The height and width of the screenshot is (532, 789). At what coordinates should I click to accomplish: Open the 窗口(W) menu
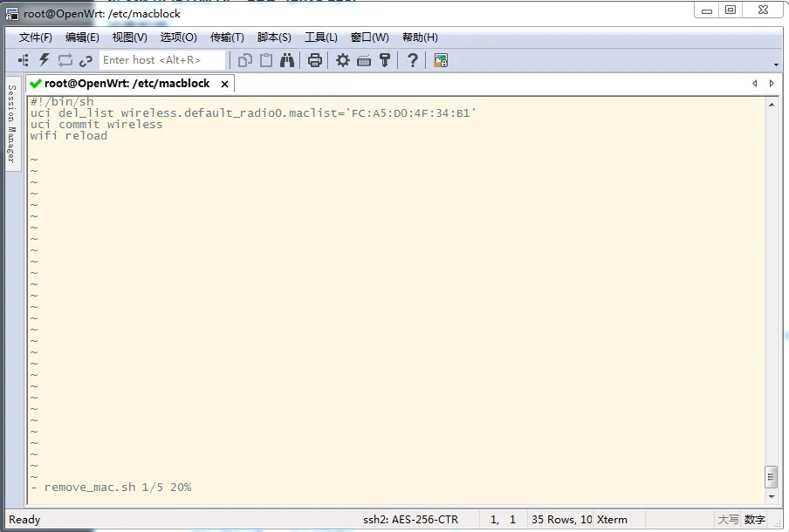(370, 38)
